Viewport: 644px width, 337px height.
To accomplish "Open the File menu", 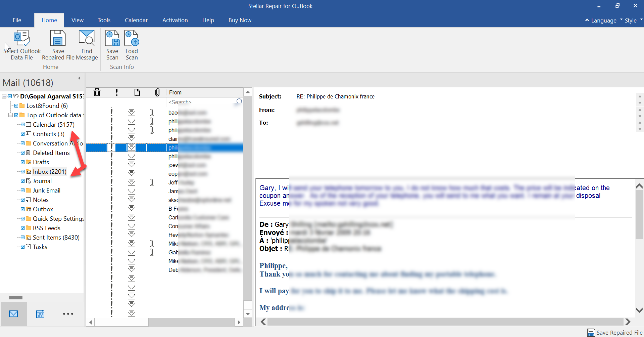I will (17, 20).
